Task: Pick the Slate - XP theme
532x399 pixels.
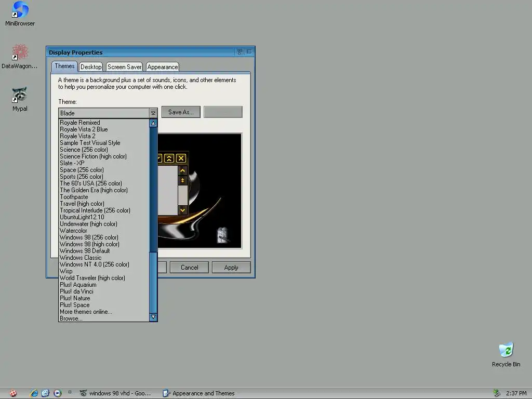Action: (104, 163)
